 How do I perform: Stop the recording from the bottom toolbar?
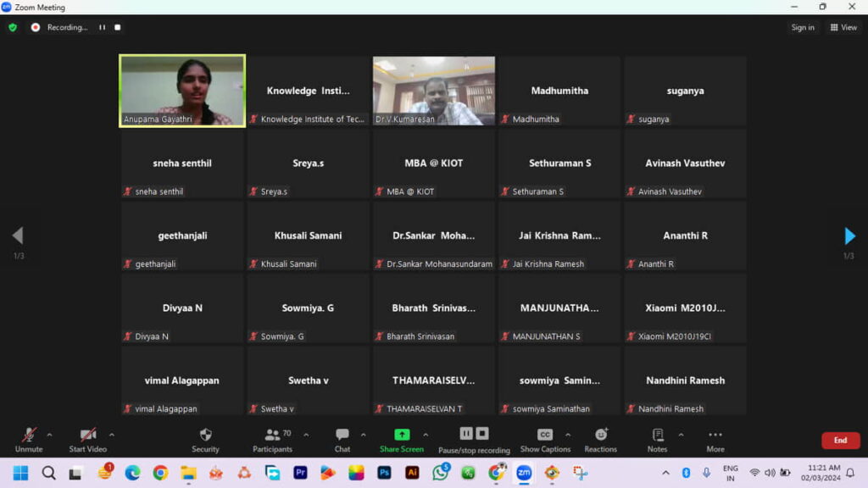[482, 433]
